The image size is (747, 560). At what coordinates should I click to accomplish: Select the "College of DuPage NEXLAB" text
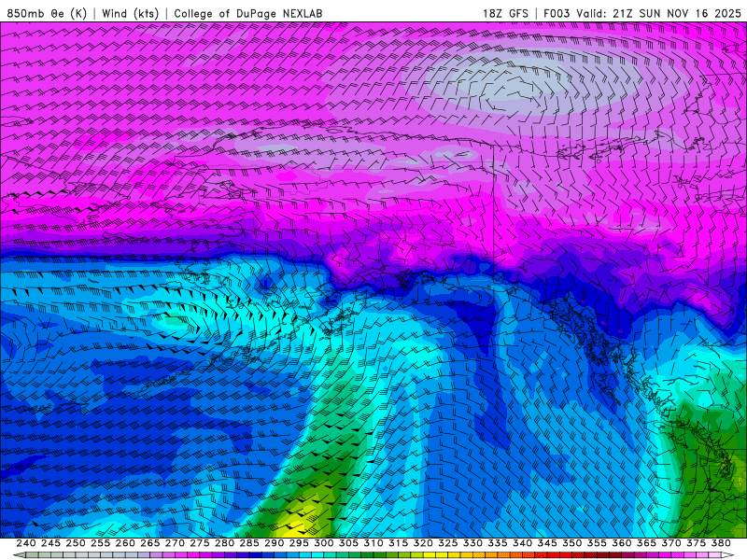click(x=247, y=13)
